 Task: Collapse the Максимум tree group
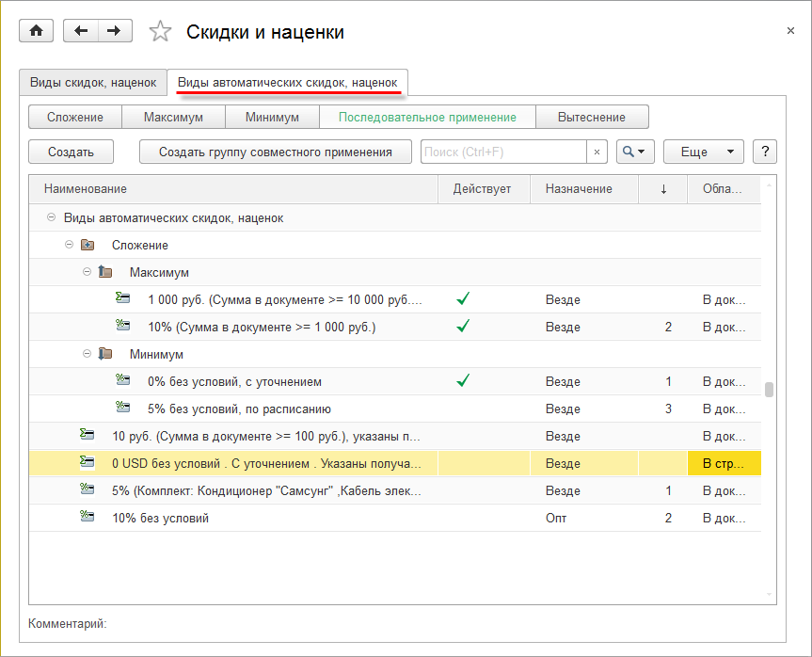click(88, 273)
